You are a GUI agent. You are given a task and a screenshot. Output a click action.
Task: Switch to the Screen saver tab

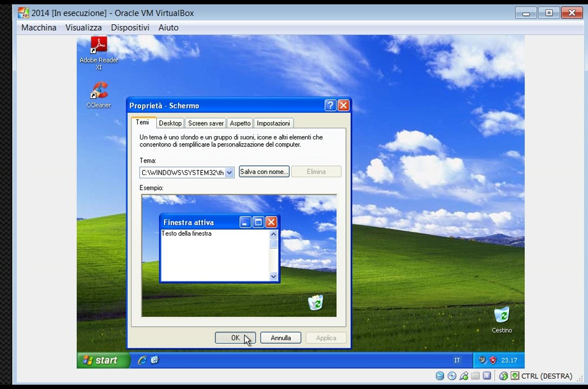(206, 123)
